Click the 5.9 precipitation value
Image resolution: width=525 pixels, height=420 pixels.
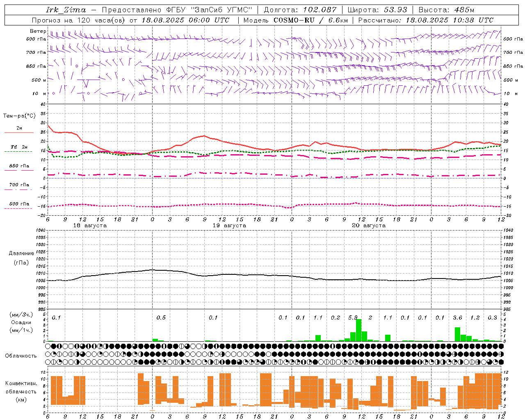pos(353,318)
